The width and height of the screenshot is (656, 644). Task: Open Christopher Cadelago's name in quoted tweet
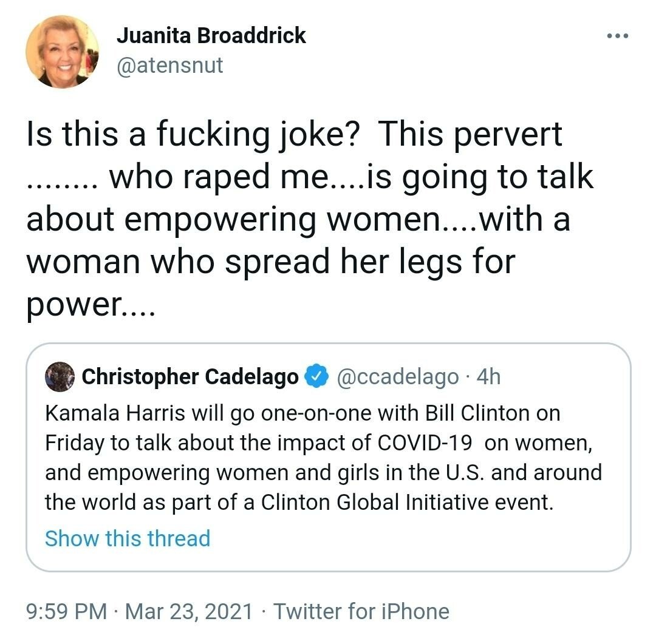[x=190, y=377]
